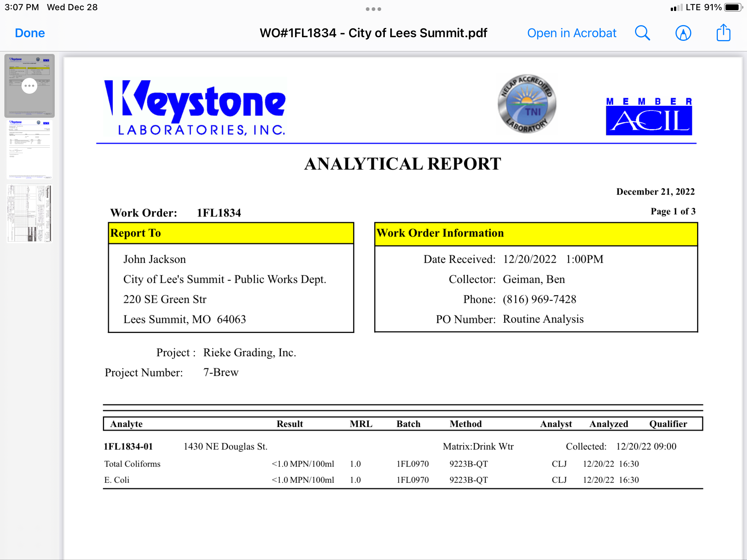
Task: Tap the cellular signal bars icon
Action: (676, 8)
